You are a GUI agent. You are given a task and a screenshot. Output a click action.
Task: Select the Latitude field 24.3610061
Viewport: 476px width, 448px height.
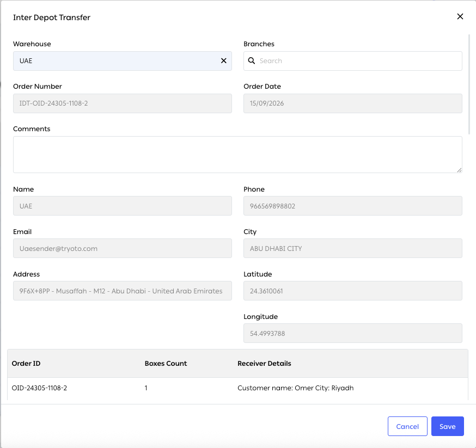pos(353,291)
